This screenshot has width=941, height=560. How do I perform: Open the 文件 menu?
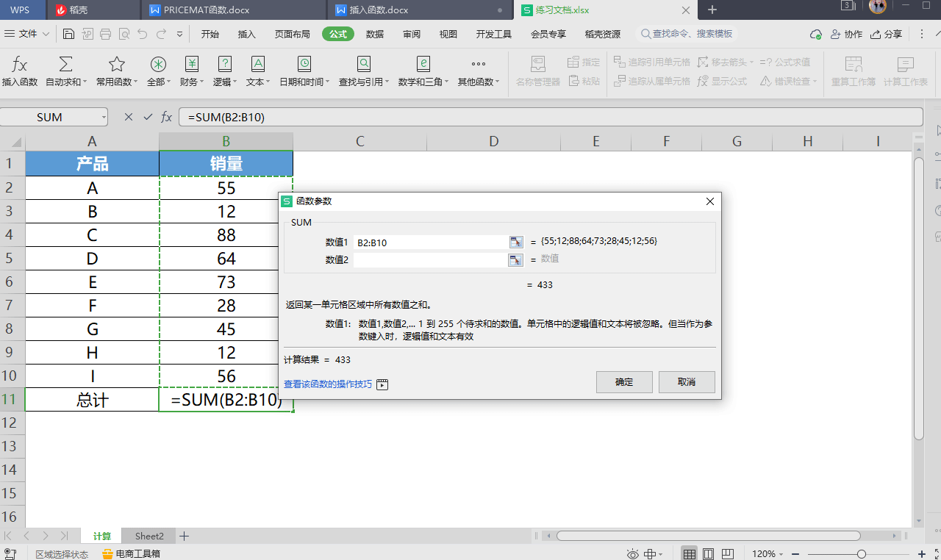click(27, 34)
